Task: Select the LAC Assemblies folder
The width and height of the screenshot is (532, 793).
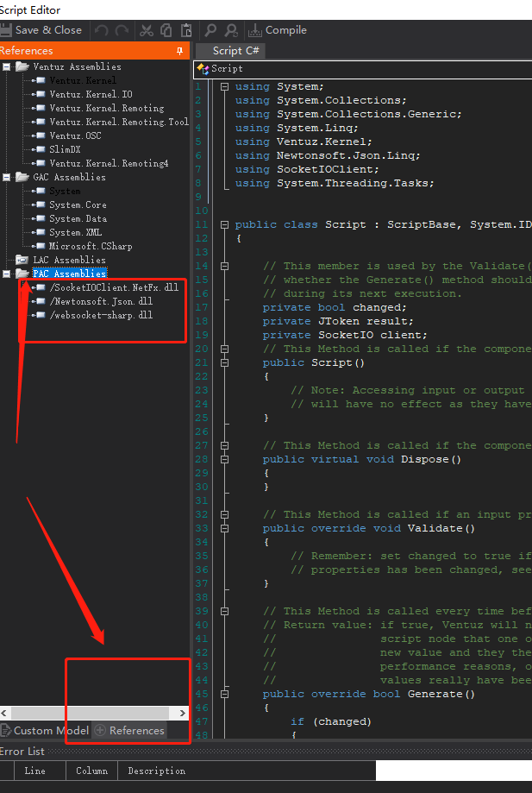Action: tap(69, 260)
